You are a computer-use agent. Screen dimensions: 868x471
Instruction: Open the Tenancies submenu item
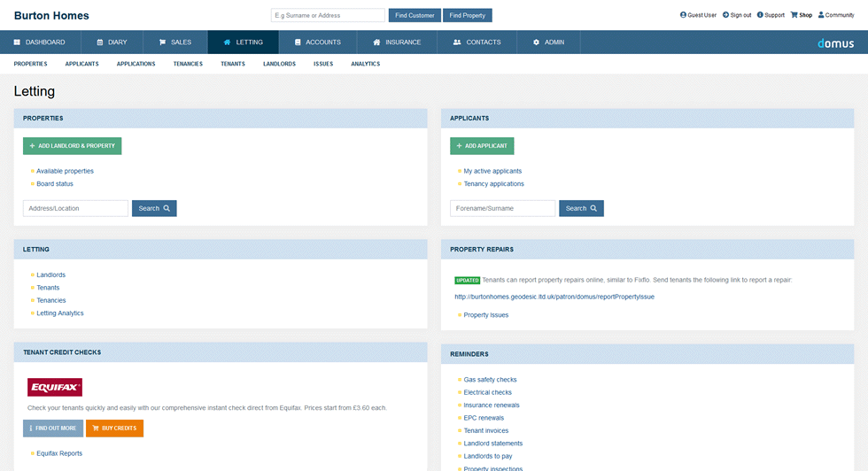(188, 64)
